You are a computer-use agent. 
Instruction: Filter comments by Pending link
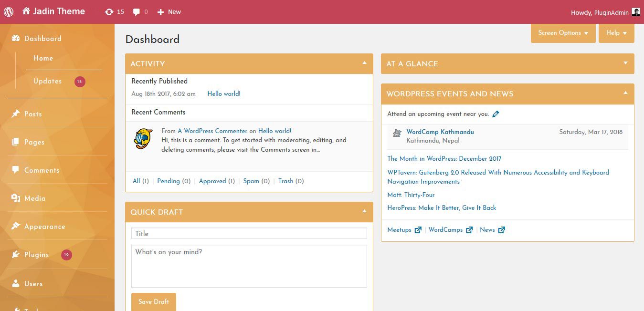coord(169,181)
